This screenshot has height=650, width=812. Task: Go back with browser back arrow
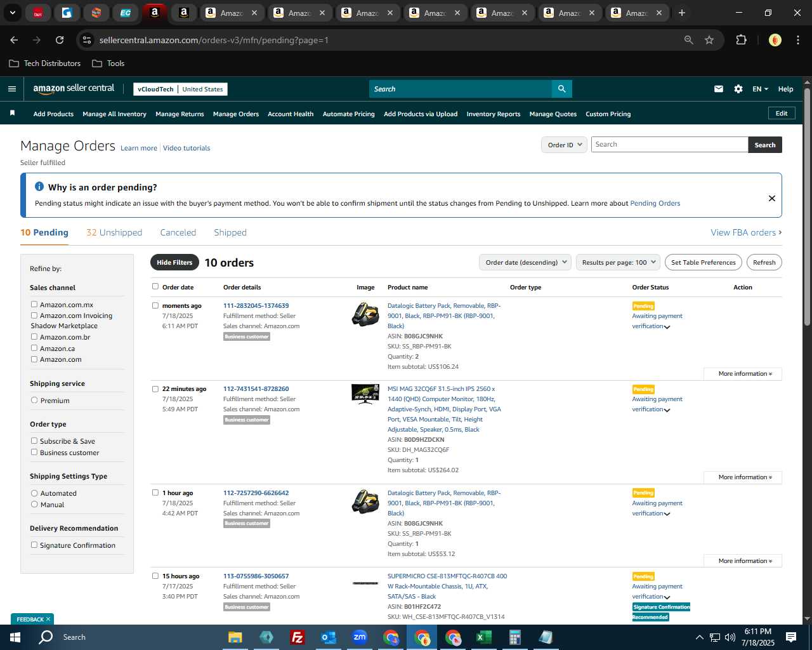coord(14,40)
